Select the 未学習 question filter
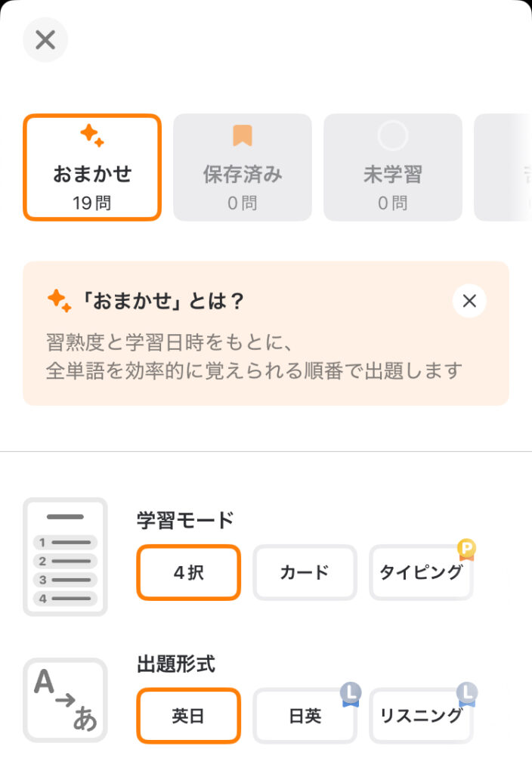Screen dimensions: 532x774 tap(392, 166)
